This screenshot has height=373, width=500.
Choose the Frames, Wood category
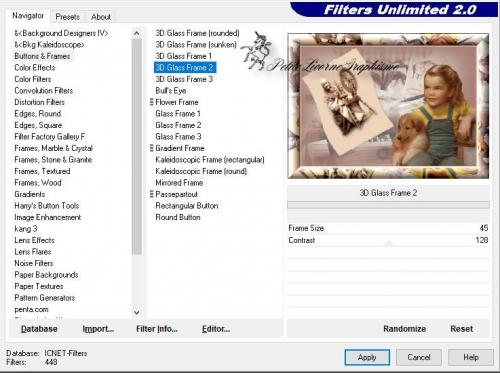click(x=38, y=183)
